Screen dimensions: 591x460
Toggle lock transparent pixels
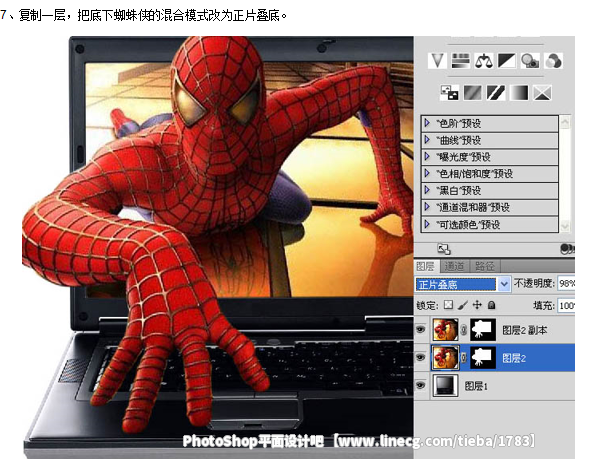(x=448, y=305)
